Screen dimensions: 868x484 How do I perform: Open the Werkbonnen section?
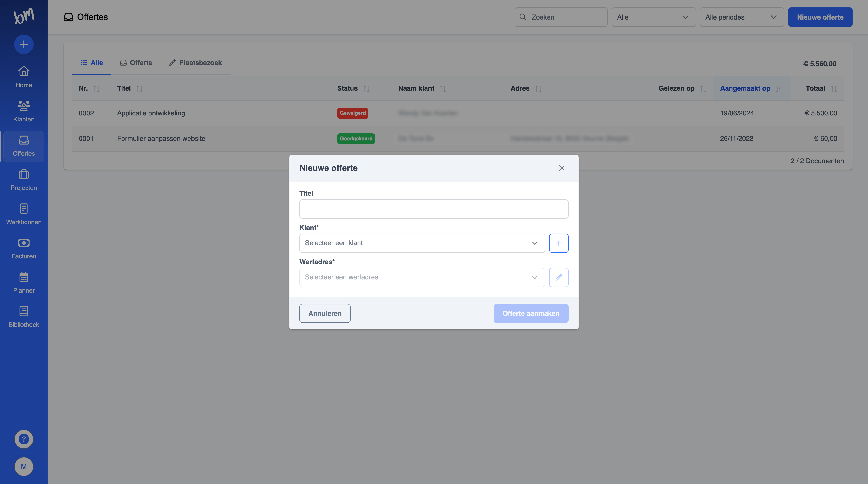(24, 214)
